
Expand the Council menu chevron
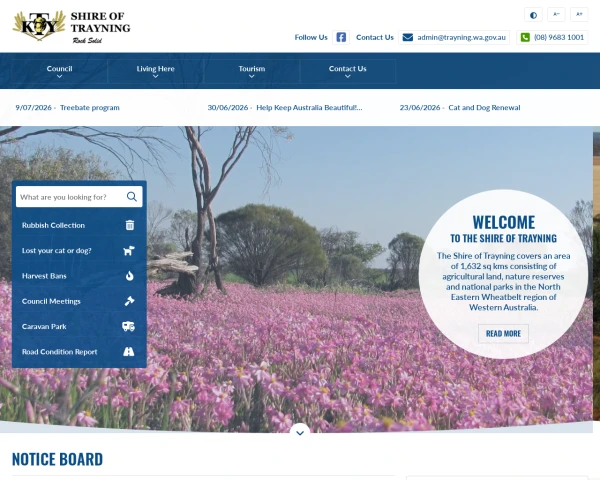coord(59,76)
